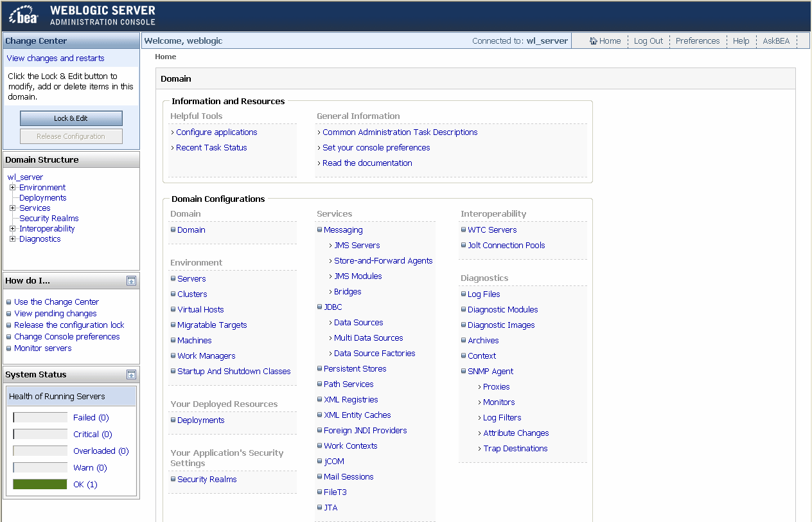
Task: Click the bullet icon beside WTC Servers
Action: click(463, 230)
